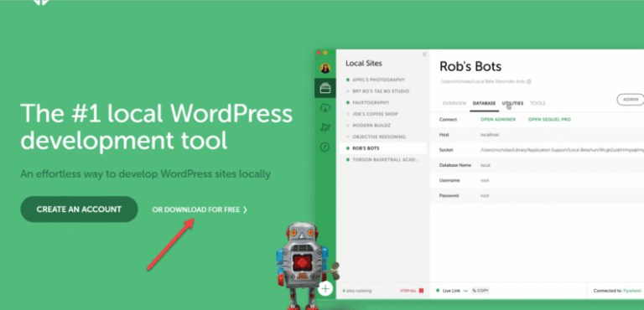Select Modern Buildz site

(x=371, y=125)
